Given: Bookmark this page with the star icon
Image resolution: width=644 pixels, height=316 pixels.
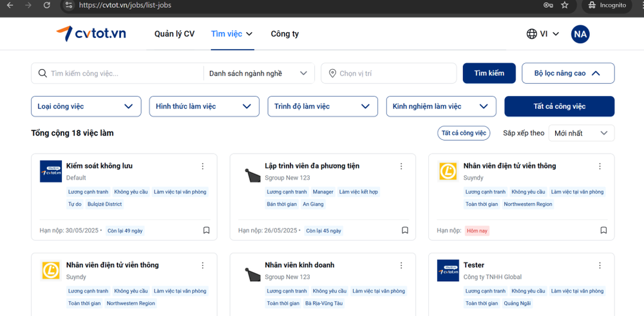Looking at the screenshot, I should (x=565, y=5).
